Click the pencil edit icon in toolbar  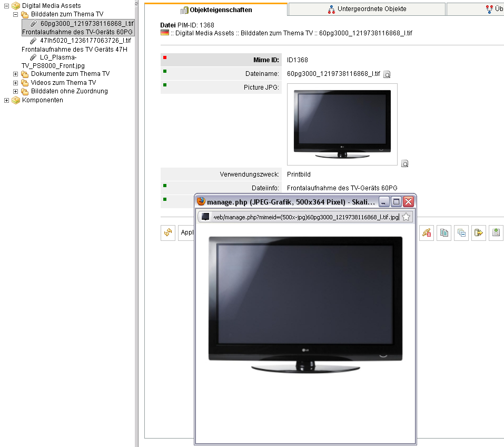tap(427, 232)
